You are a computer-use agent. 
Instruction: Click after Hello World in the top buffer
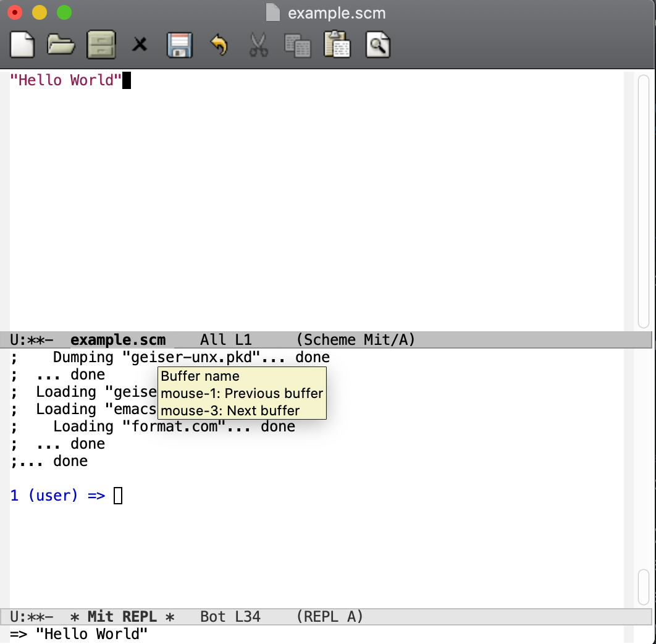127,80
